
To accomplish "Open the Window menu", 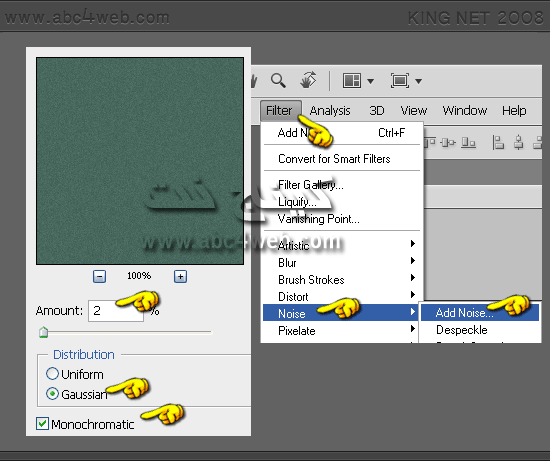I will [x=465, y=111].
